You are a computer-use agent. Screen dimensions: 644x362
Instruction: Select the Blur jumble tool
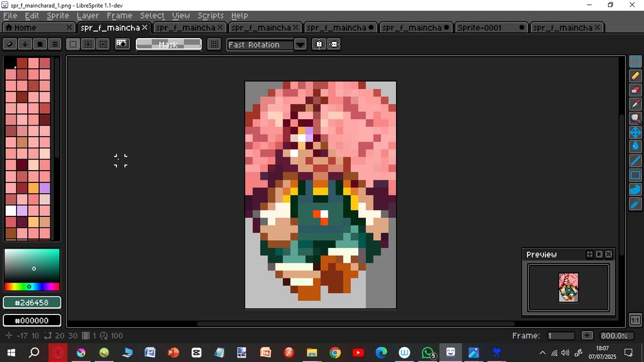(x=635, y=204)
